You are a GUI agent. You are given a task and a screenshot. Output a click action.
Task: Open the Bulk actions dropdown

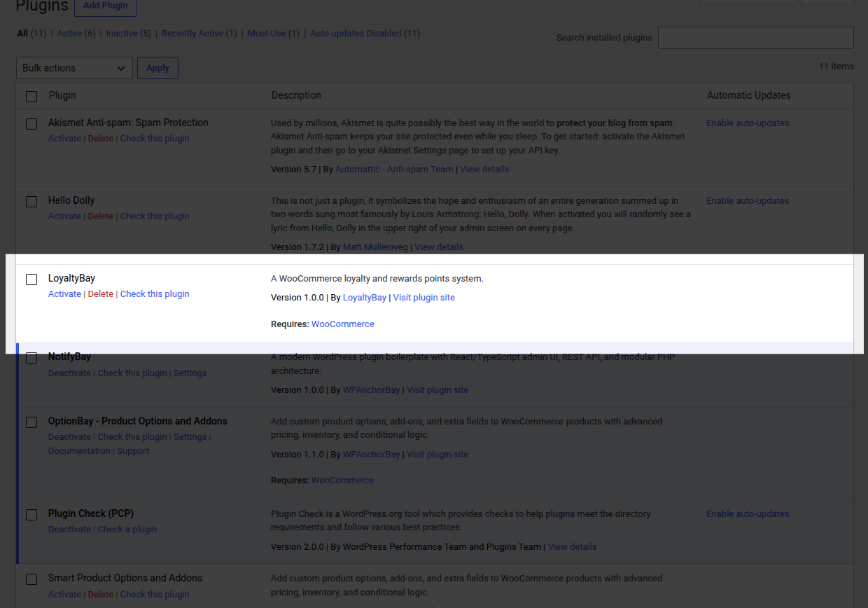(74, 68)
